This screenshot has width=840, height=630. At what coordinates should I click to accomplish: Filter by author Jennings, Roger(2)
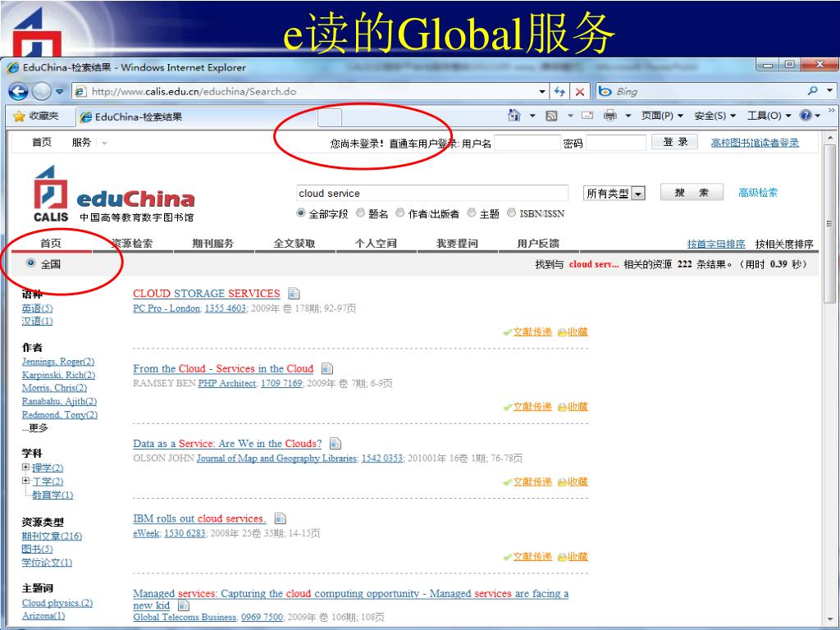pyautogui.click(x=58, y=362)
